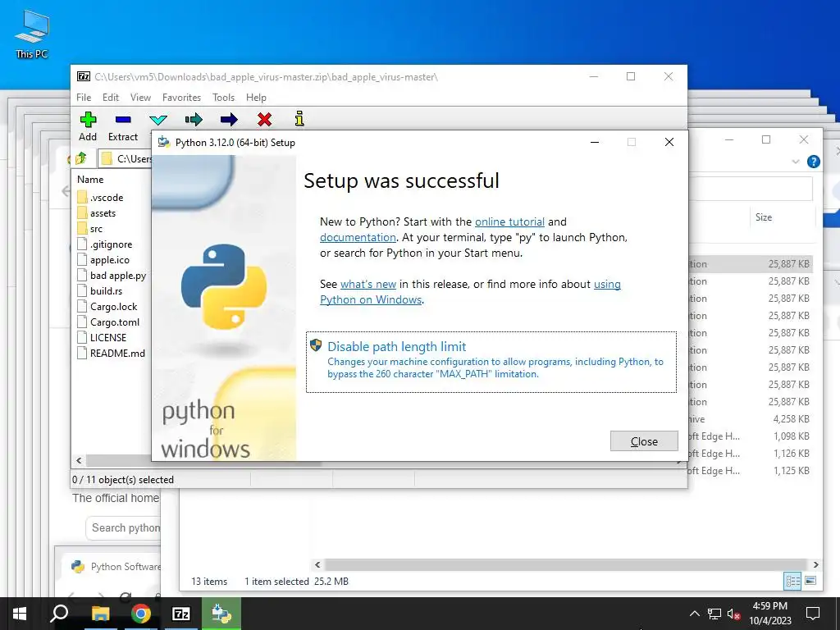This screenshot has height=630, width=840.
Task: Open taskbar search magnifier
Action: 59,614
